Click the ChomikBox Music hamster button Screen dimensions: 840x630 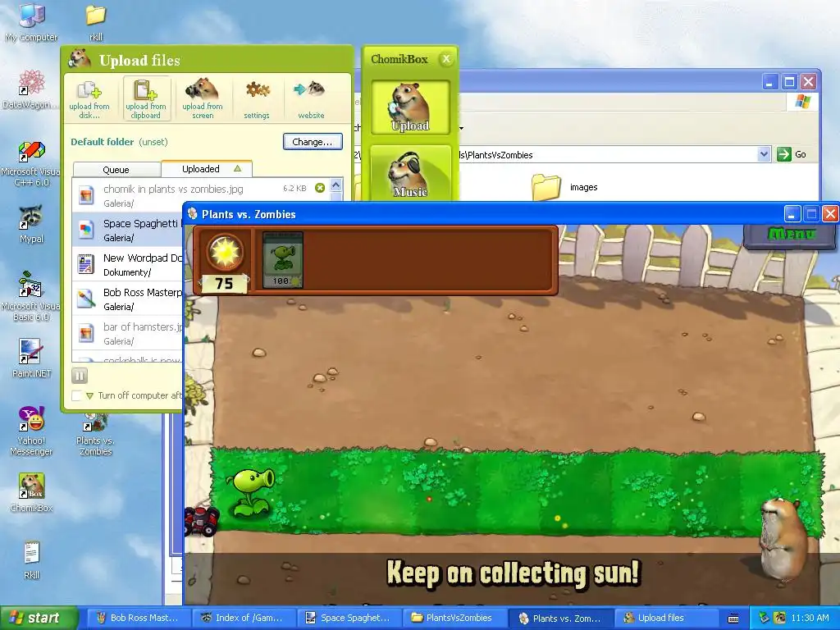(410, 174)
